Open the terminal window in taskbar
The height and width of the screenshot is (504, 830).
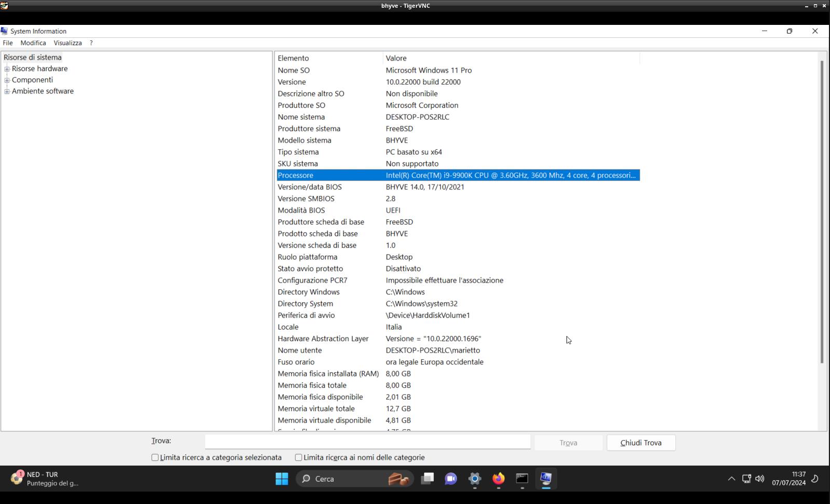click(x=522, y=479)
